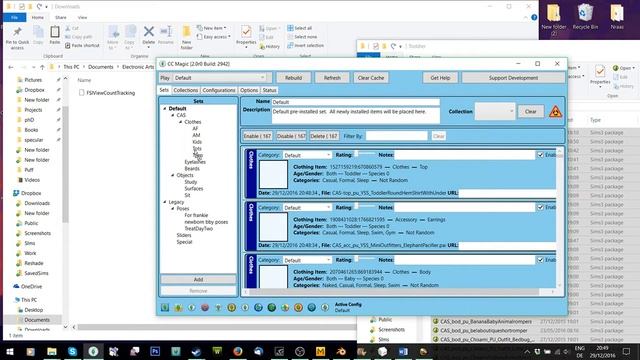The image size is (640, 360).
Task: Toggle Enable checkbox for ElephantPacifier item
Action: (540, 207)
